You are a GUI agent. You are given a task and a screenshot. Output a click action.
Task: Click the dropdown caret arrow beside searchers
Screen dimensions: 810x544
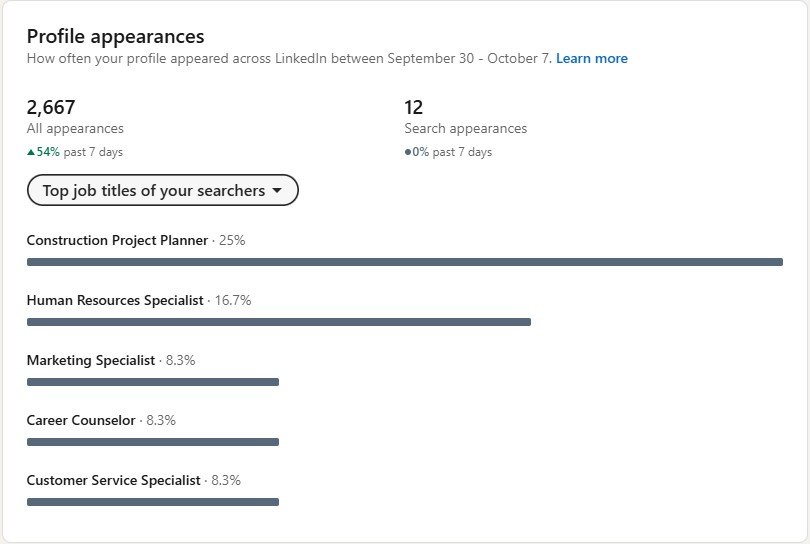[x=278, y=191]
